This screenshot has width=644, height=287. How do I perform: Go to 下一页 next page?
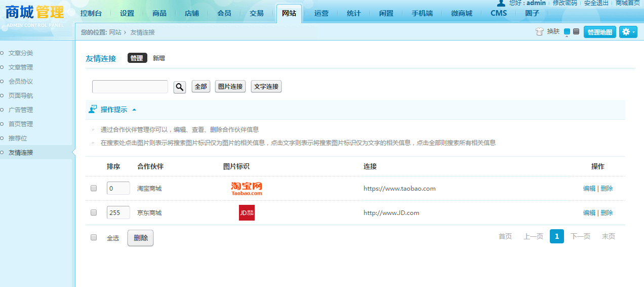(581, 237)
